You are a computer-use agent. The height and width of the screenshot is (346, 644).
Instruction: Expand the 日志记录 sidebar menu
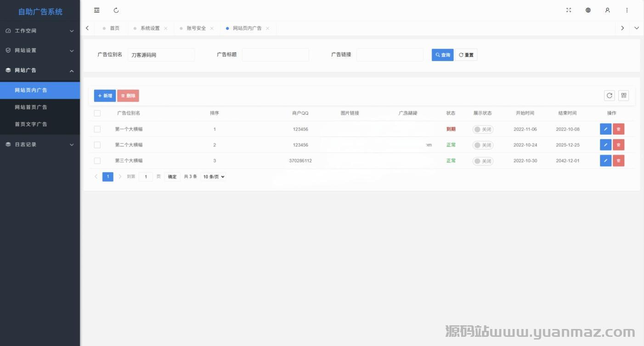click(40, 144)
